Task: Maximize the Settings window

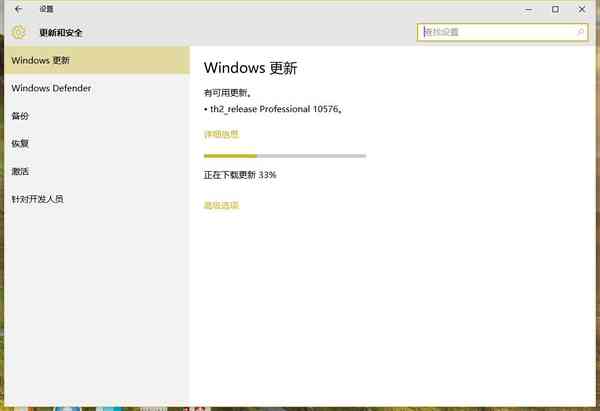Action: click(x=555, y=9)
